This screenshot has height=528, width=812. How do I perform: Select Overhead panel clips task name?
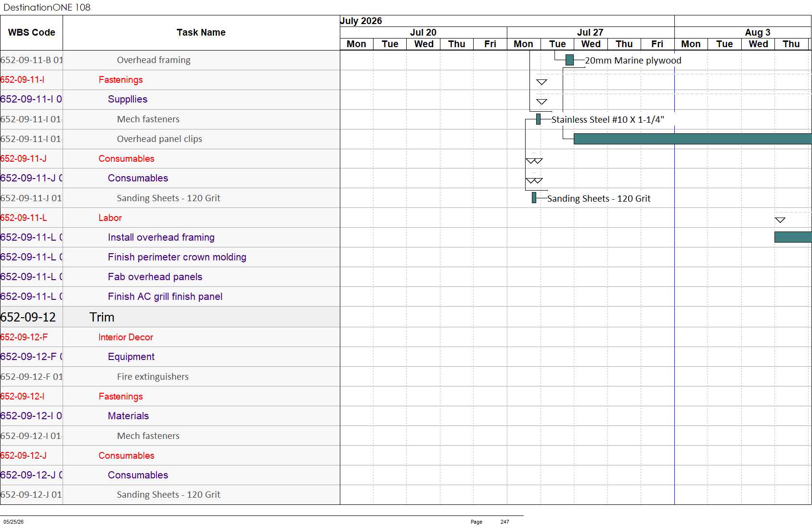[159, 139]
